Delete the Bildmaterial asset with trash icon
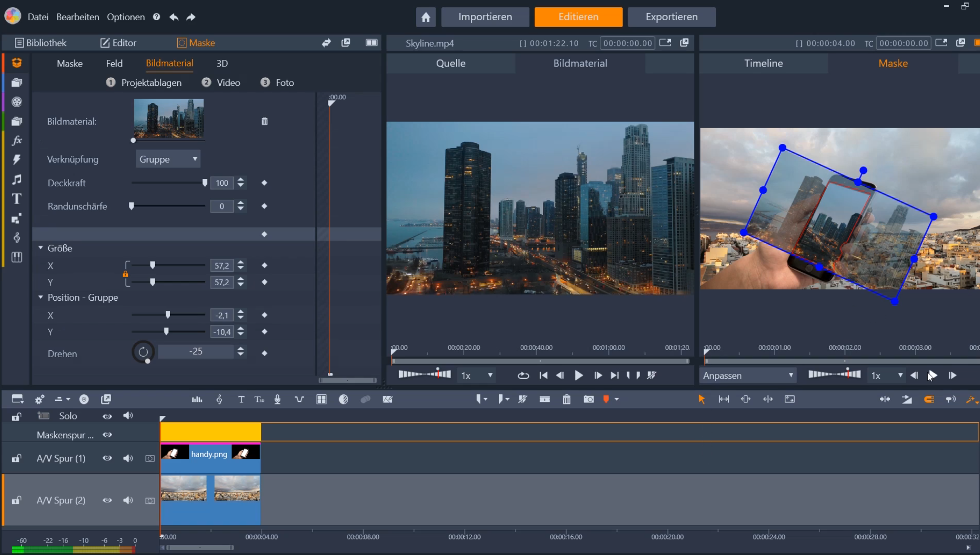The height and width of the screenshot is (555, 980). pos(264,121)
